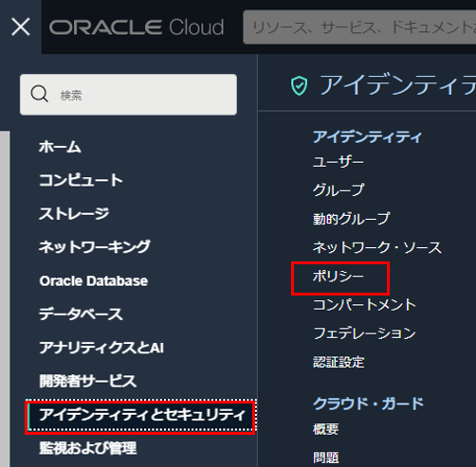This screenshot has height=467, width=476.
Task: Click the ORACLE Cloud logo
Action: click(137, 27)
